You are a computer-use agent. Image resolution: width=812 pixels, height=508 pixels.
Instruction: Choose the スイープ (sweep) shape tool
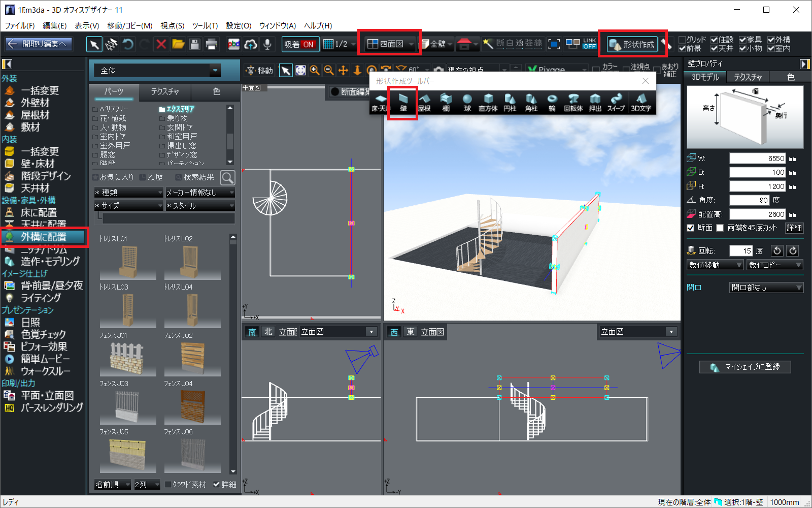[616, 102]
